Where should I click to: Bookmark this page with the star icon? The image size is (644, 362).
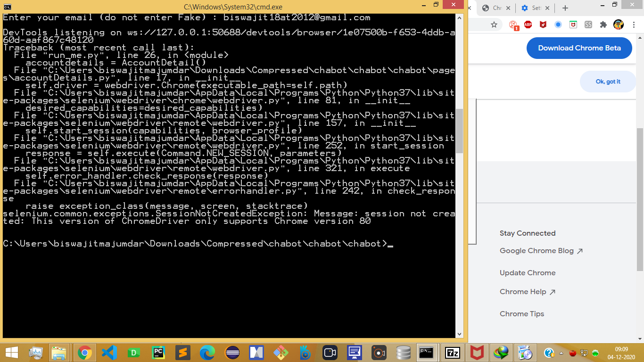[494, 25]
